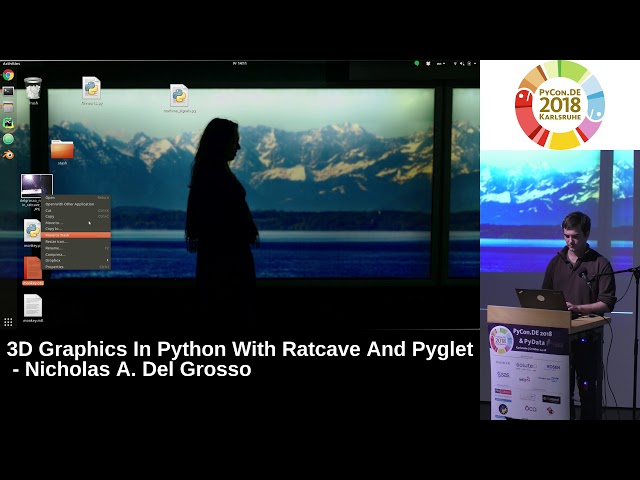Choose Cut in the context menu
This screenshot has height=480, width=640.
coord(76,210)
